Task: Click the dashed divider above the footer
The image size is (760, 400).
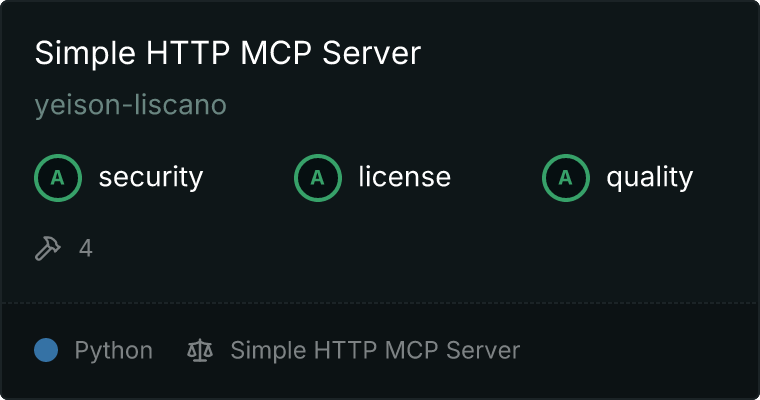Action: pos(380,303)
